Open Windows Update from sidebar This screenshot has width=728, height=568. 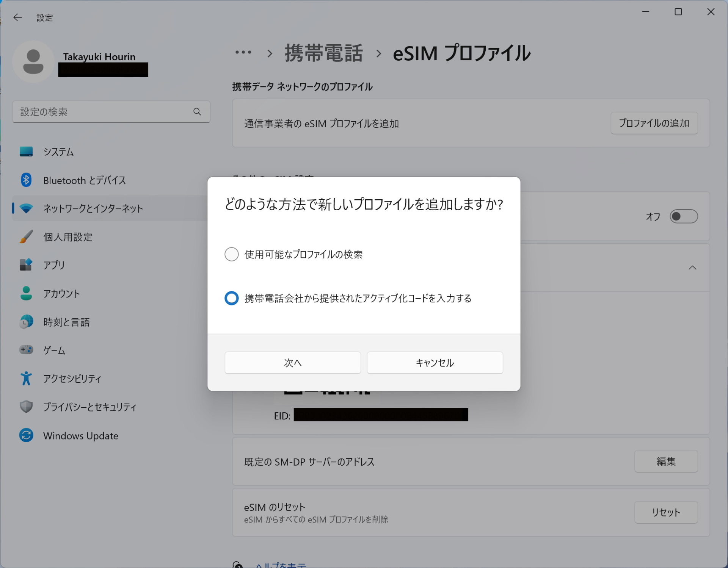(80, 436)
